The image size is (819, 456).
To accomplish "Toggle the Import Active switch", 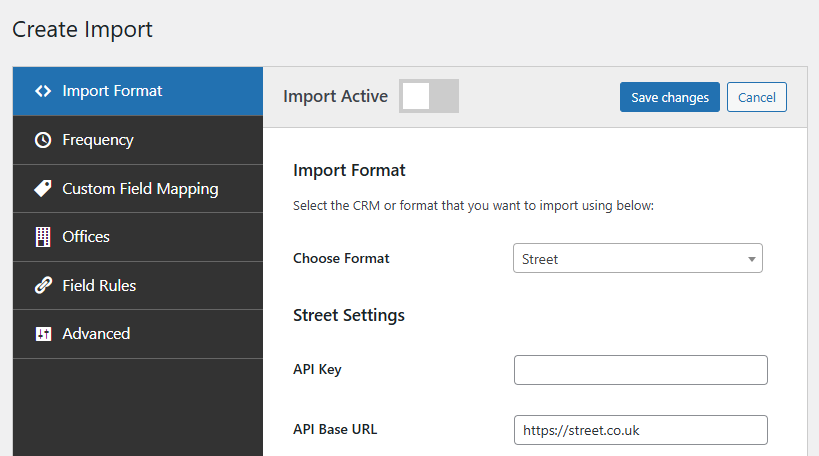I will tap(428, 97).
